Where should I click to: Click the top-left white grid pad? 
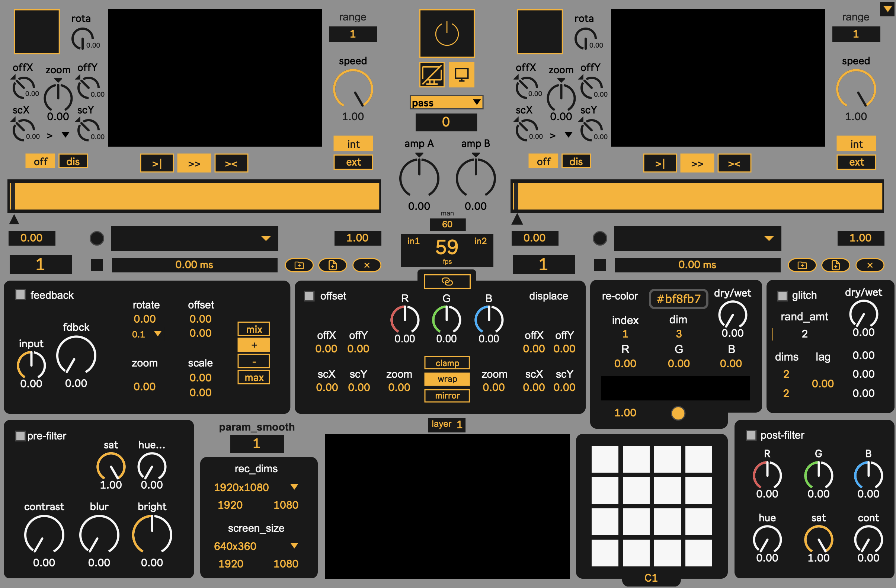coord(605,459)
